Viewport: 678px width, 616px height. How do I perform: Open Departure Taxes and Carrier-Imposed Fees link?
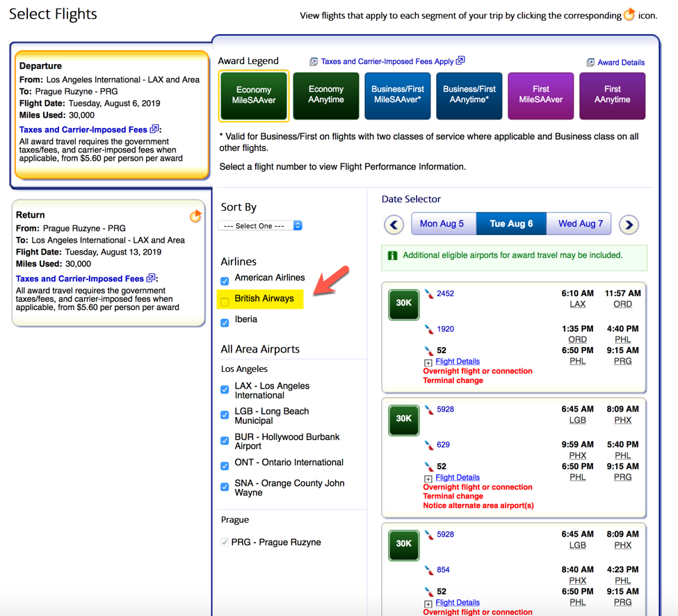coord(83,130)
